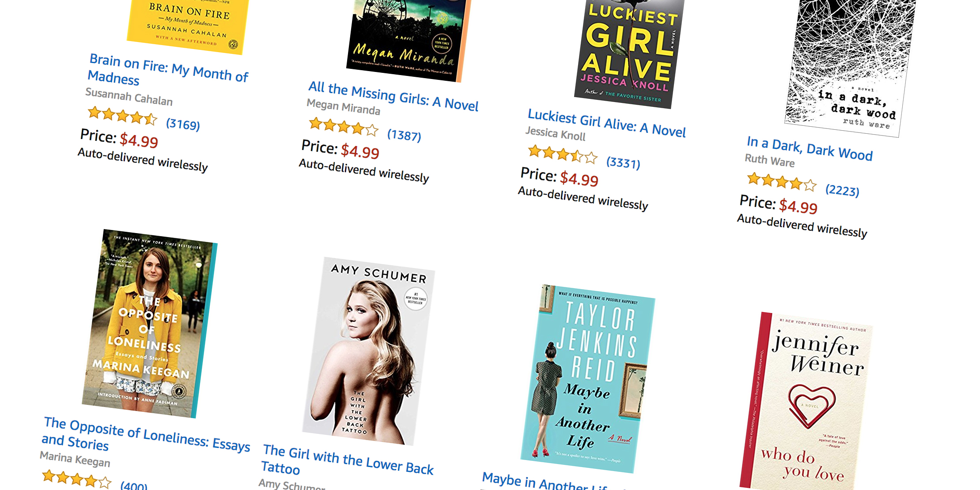Viewport: 980px width, 490px height.
Task: Open Brain on Fire: My Month of Madness title link
Action: point(168,69)
